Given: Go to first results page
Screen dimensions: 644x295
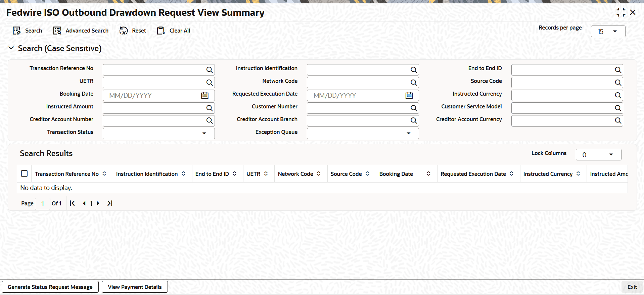Looking at the screenshot, I should tap(72, 203).
